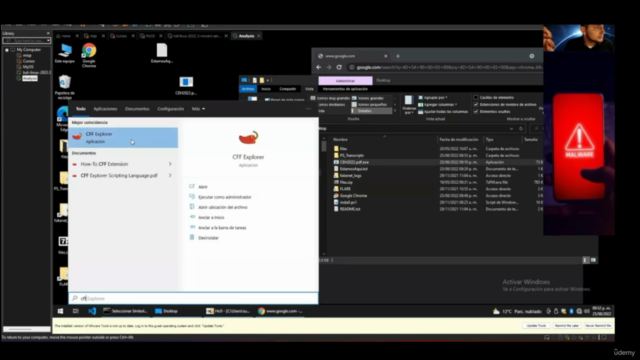
Task: Switch to the Documentos search filter
Action: click(137, 109)
